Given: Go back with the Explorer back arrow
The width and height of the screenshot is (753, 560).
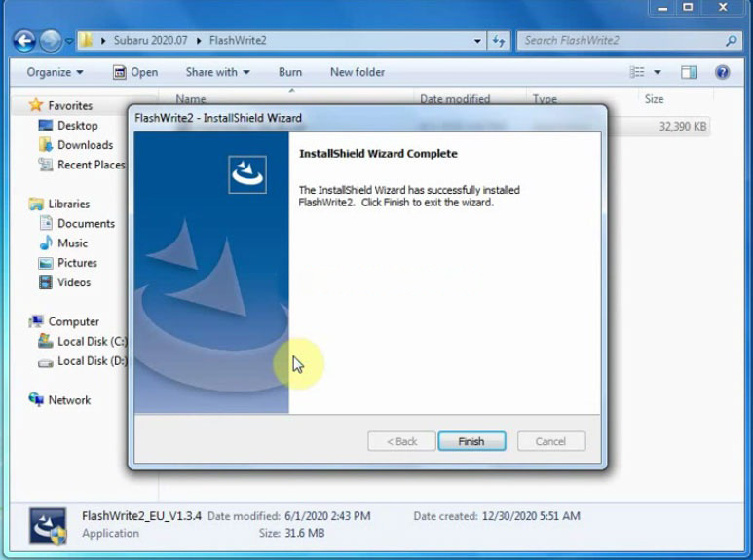Looking at the screenshot, I should coord(25,41).
